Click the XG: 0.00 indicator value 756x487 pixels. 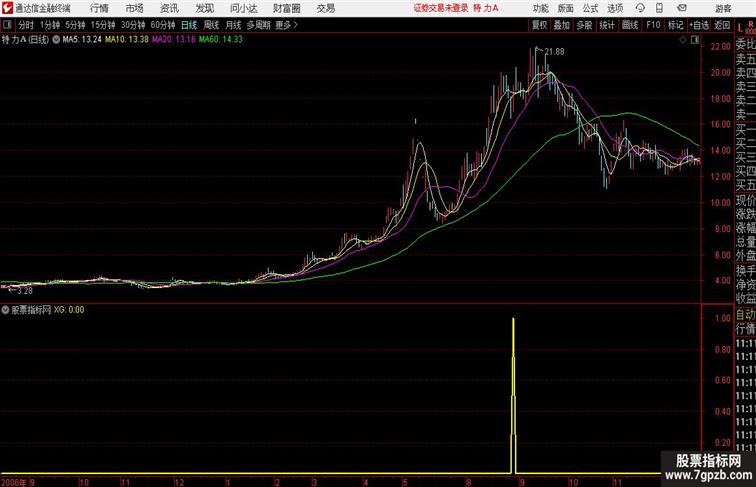click(69, 310)
